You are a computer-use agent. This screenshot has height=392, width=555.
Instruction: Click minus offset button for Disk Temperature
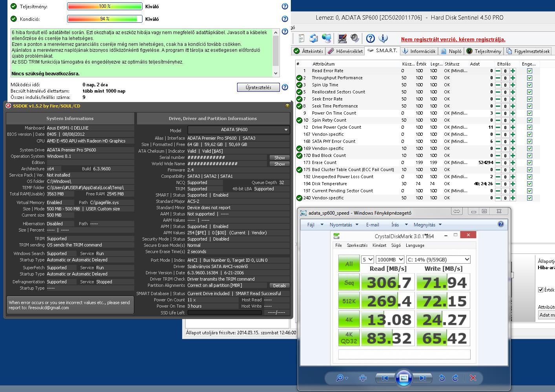tap(498, 184)
